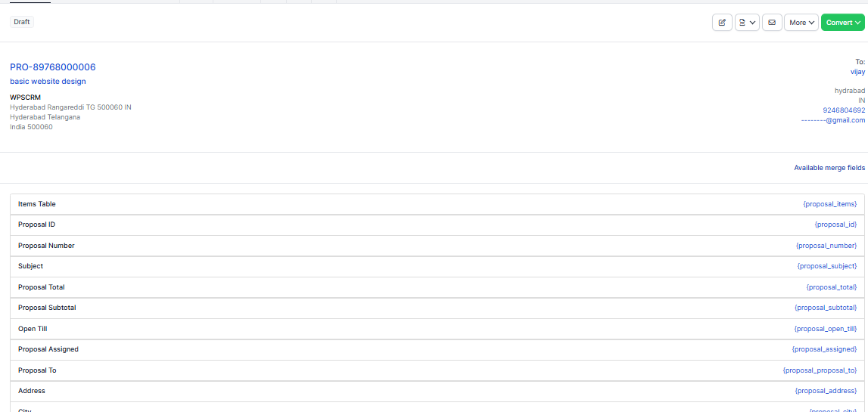The image size is (868, 412).
Task: Insert the {proposal_subject} merge field
Action: pos(827,266)
